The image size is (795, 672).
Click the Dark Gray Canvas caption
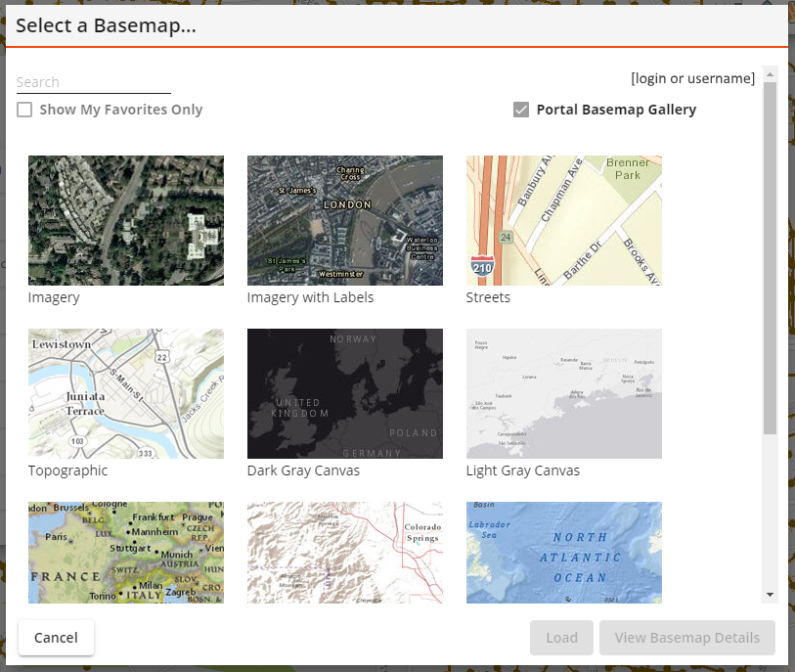(303, 470)
